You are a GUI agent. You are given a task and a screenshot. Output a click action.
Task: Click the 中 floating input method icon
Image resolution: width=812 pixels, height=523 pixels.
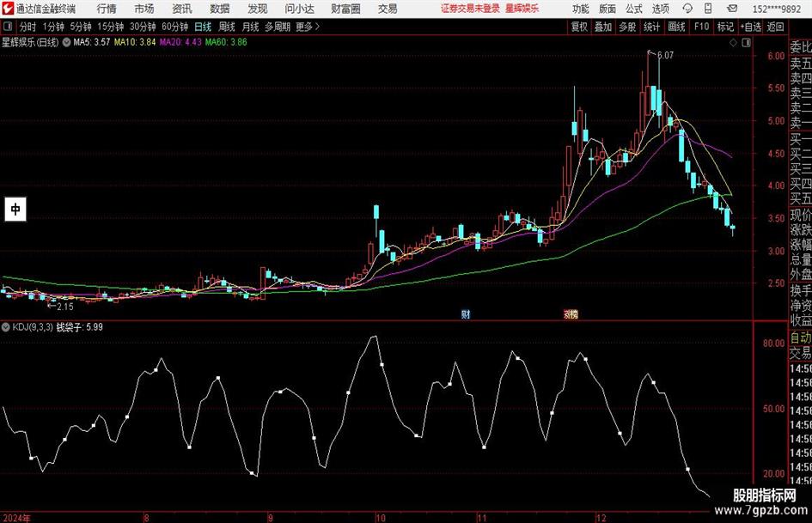[x=15, y=209]
